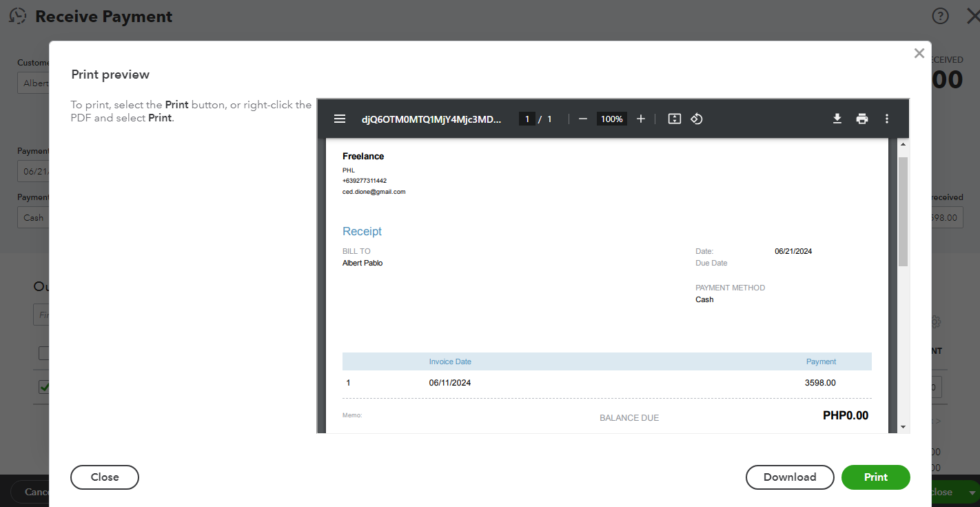
Task: Click the PDF vertical scrollbar thumb
Action: [x=903, y=211]
